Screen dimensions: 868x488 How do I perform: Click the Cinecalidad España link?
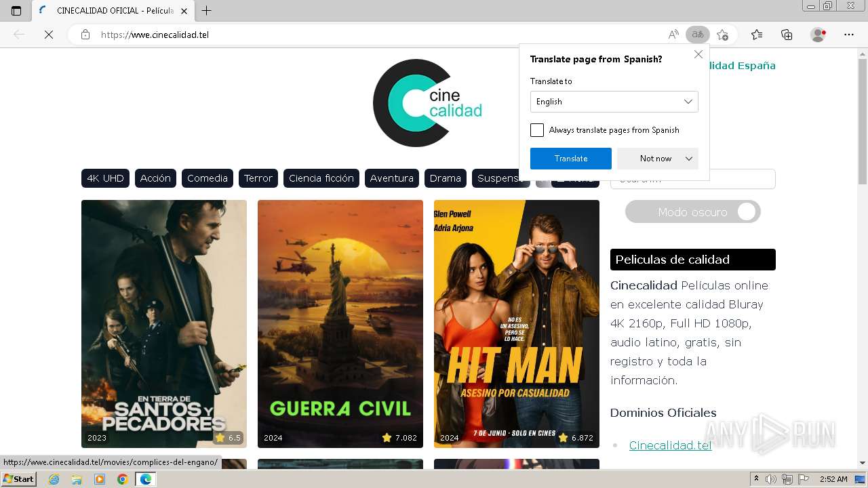tap(742, 66)
